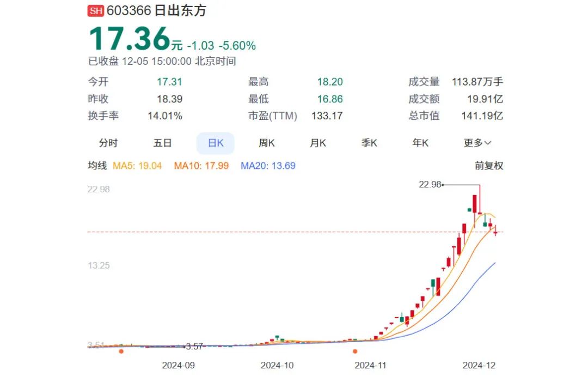Image resolution: width=588 pixels, height=376 pixels.
Task: Open the 月K monthly chart
Action: pyautogui.click(x=318, y=143)
